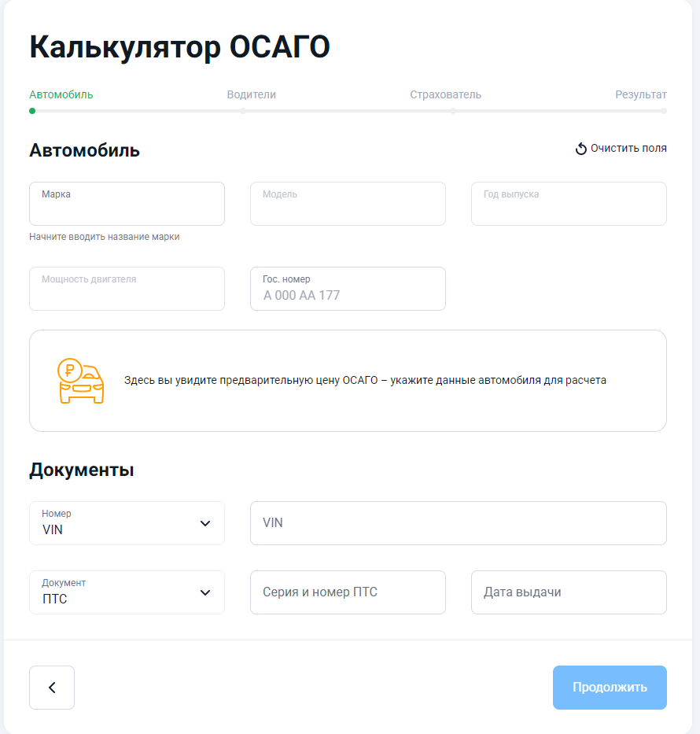The image size is (700, 734).
Task: Click the Гос. номер input field
Action: pos(348,289)
